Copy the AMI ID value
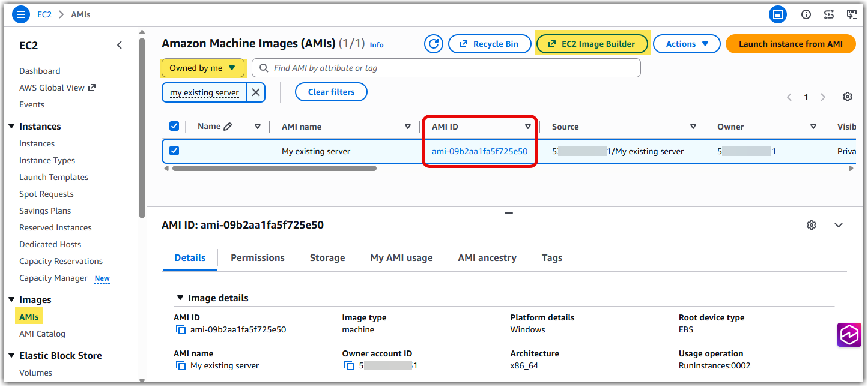 tap(180, 329)
